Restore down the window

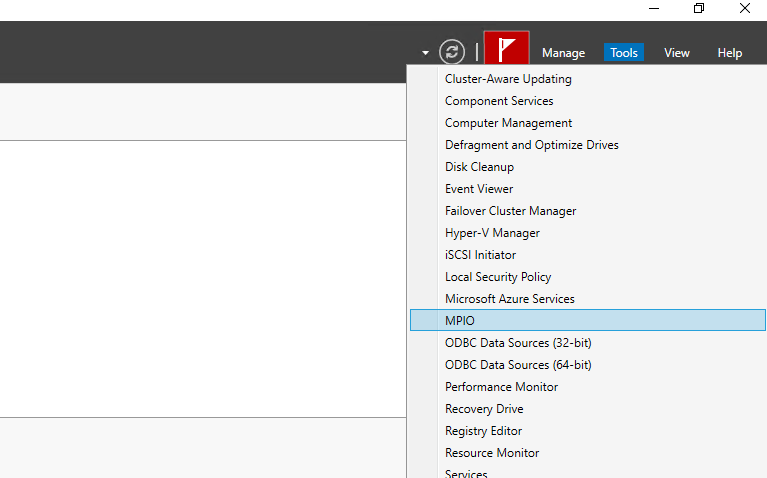[x=699, y=8]
